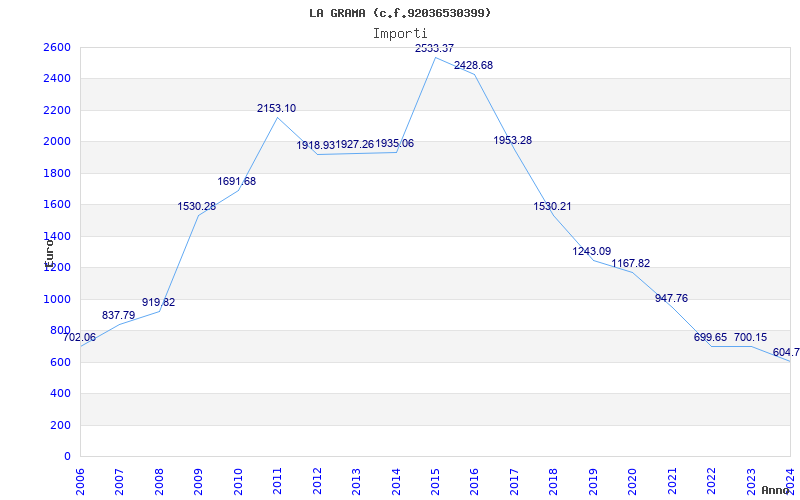Click the 1935.06 data label
Screen dimensions: 800x500
[395, 143]
